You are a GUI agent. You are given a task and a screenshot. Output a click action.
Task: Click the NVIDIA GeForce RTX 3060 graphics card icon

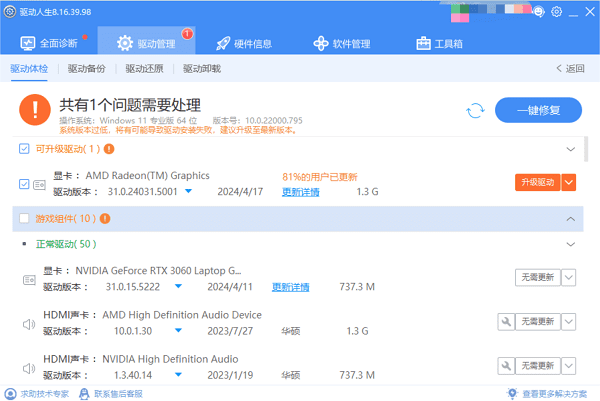29,278
